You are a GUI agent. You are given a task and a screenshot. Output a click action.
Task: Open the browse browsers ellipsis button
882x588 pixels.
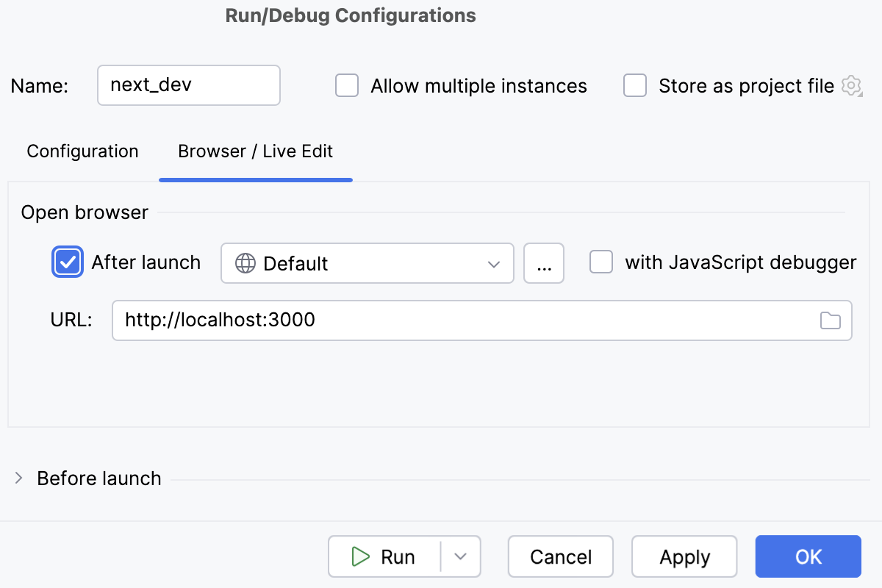[544, 262]
